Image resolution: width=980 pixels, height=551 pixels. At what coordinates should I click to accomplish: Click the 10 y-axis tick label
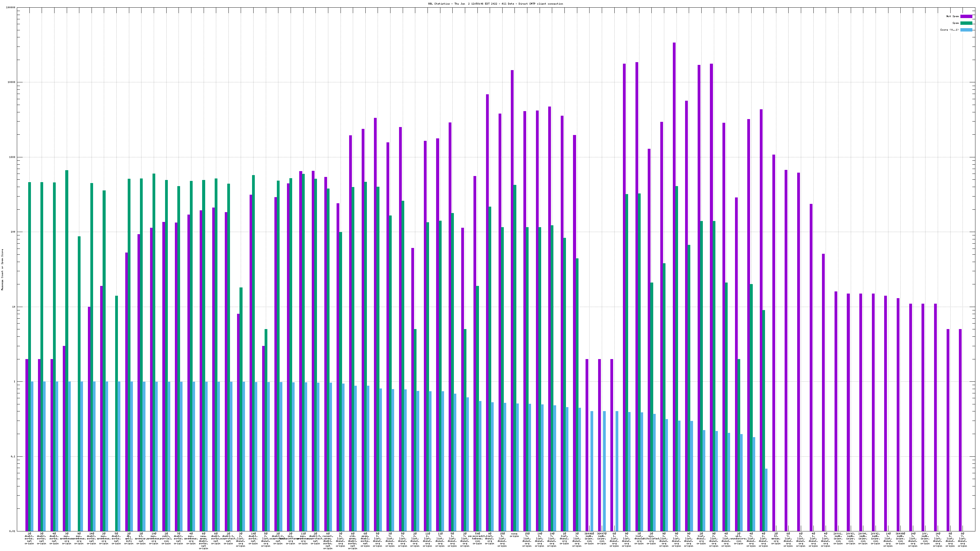point(13,307)
